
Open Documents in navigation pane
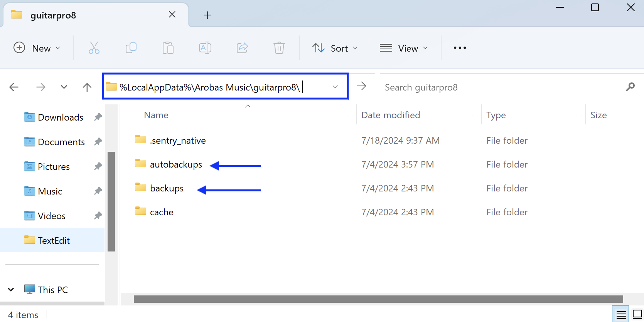point(61,142)
